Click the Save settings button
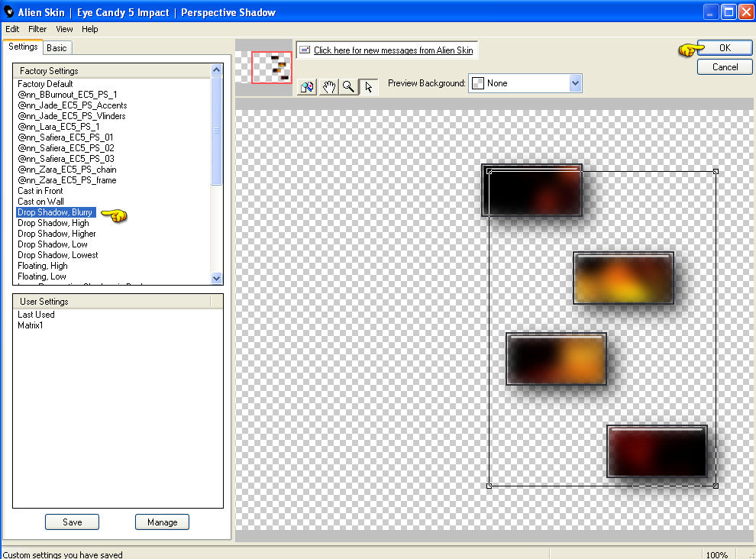The width and height of the screenshot is (756, 559). [x=72, y=522]
